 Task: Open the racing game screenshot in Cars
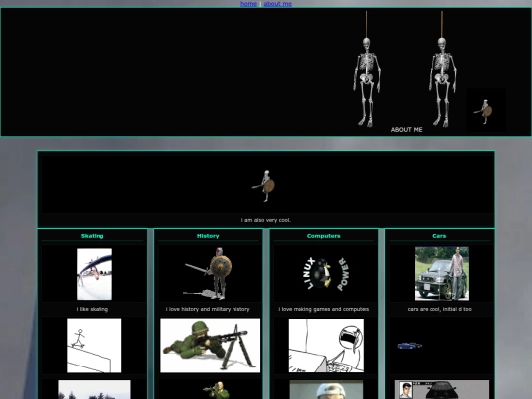point(441,389)
